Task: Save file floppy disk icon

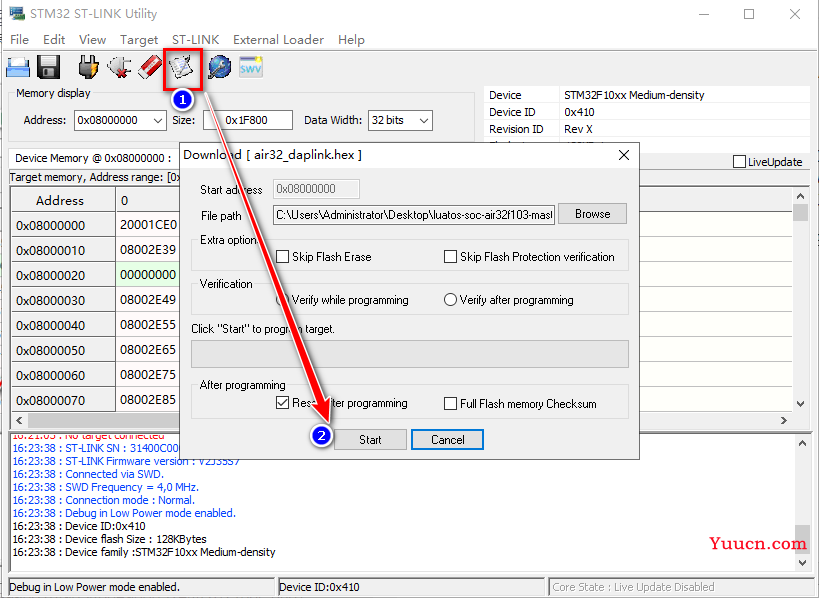Action: pos(49,68)
